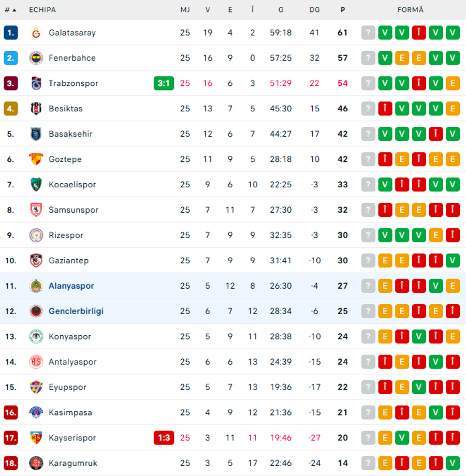Click Karagumruk's green V form box
The width and height of the screenshot is (466, 476).
pos(453,463)
